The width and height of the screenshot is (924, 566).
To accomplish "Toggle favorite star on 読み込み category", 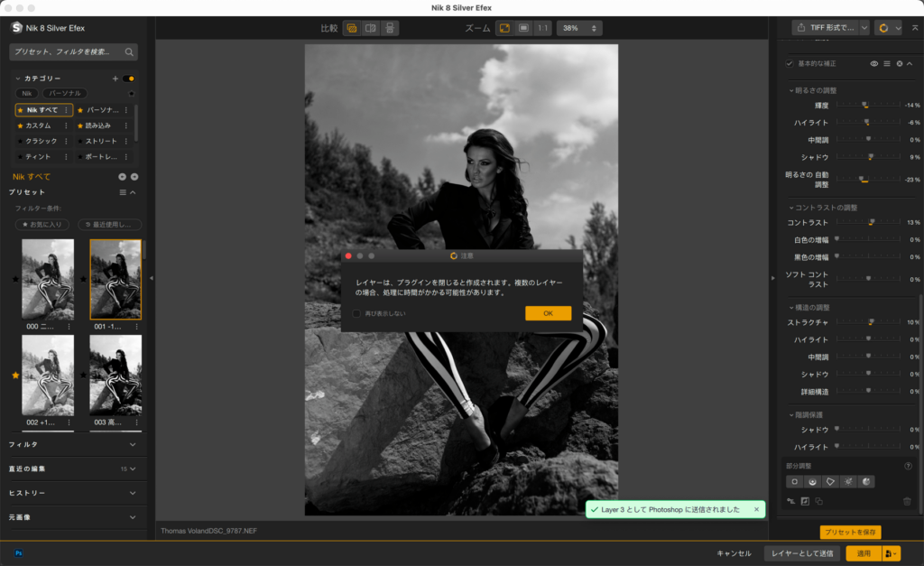I will 80,125.
